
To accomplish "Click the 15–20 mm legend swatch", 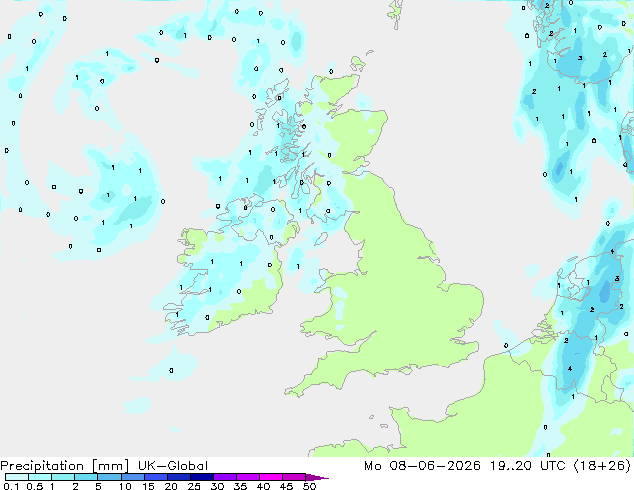I will click(x=156, y=477).
